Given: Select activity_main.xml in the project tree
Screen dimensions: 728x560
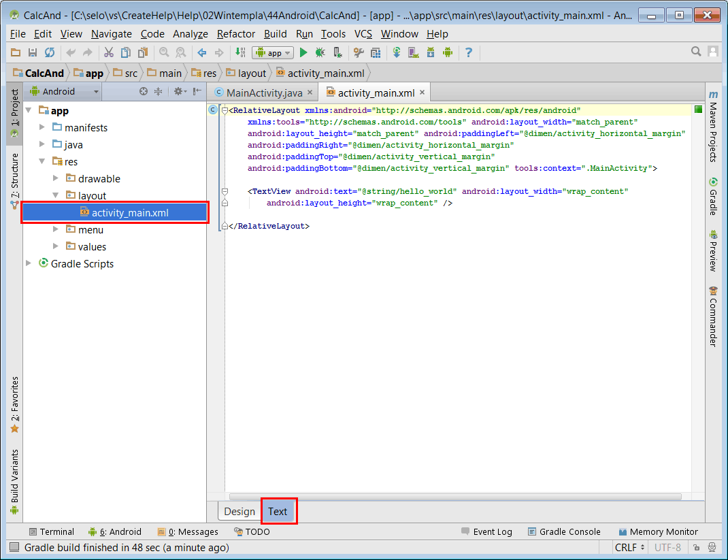Looking at the screenshot, I should [115, 213].
